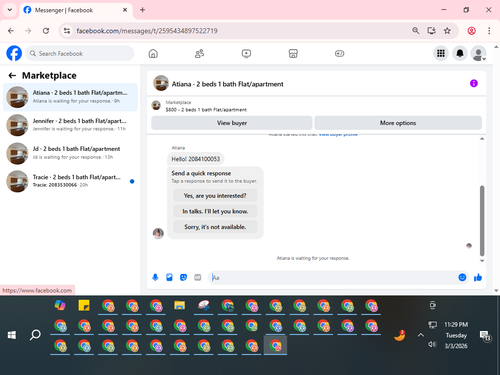Viewport: 500px width, 375px height.
Task: Click the Hello! 2084100053 message bubble
Action: [x=196, y=159]
